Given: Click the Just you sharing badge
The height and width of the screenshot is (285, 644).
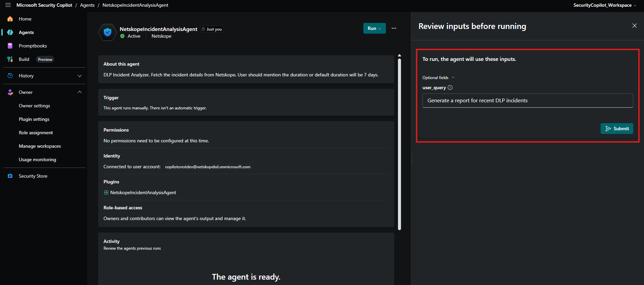Looking at the screenshot, I should click(x=212, y=29).
